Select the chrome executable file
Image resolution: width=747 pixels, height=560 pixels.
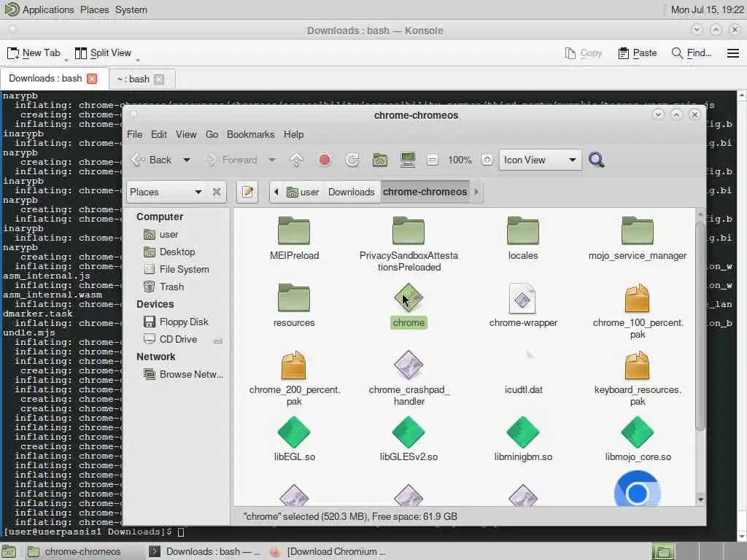tap(409, 306)
